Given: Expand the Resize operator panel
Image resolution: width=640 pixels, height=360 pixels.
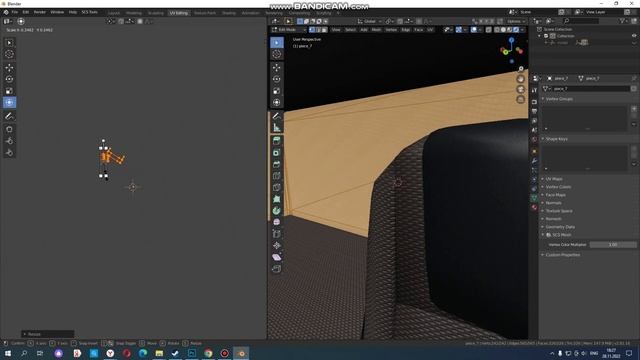Looking at the screenshot, I should pyautogui.click(x=48, y=334).
